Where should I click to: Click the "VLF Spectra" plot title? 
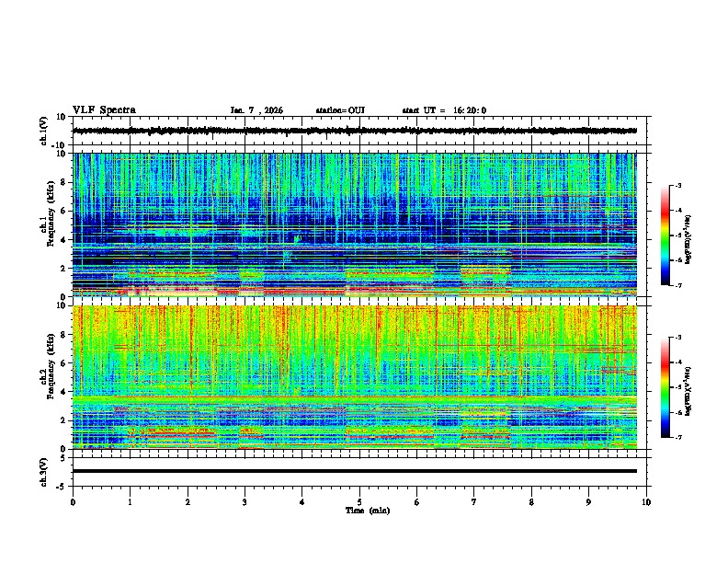click(104, 110)
